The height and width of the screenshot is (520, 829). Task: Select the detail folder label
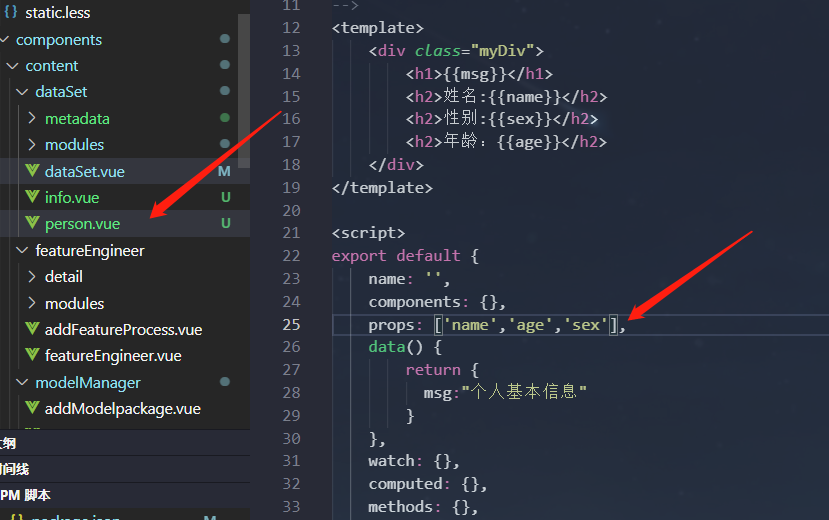63,276
